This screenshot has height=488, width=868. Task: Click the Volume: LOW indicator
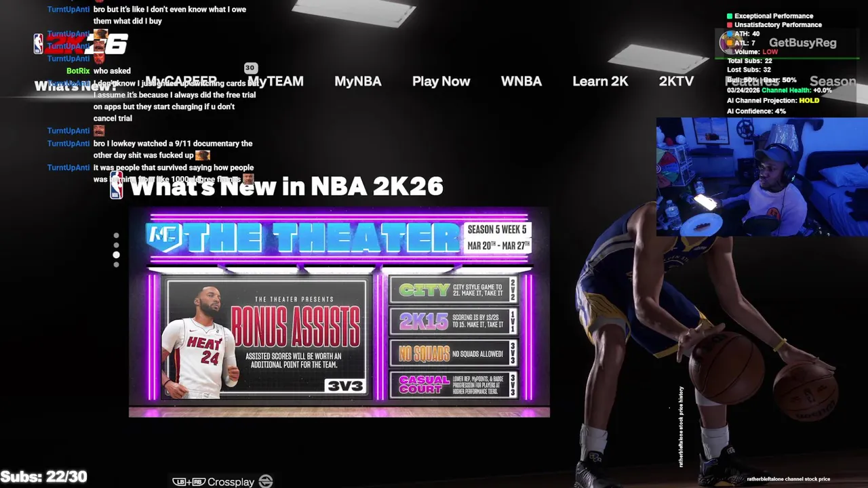(756, 52)
